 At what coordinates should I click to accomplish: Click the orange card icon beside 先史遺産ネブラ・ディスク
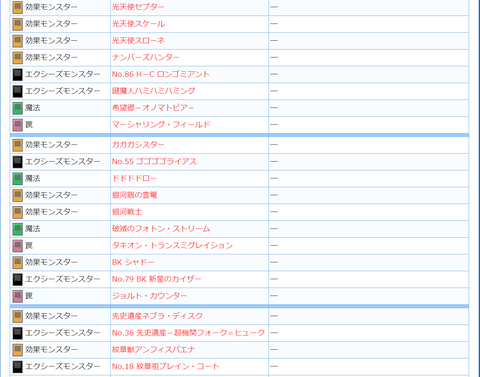click(x=17, y=316)
